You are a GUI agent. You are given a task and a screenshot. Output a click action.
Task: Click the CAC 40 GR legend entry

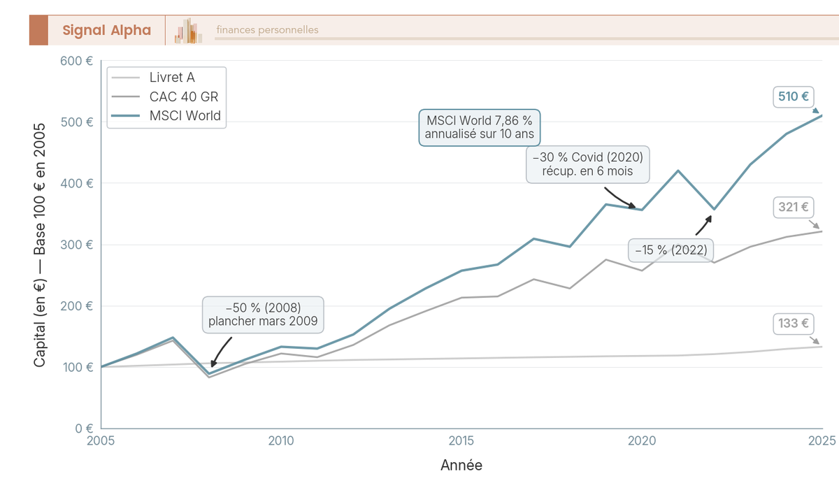tap(165, 97)
